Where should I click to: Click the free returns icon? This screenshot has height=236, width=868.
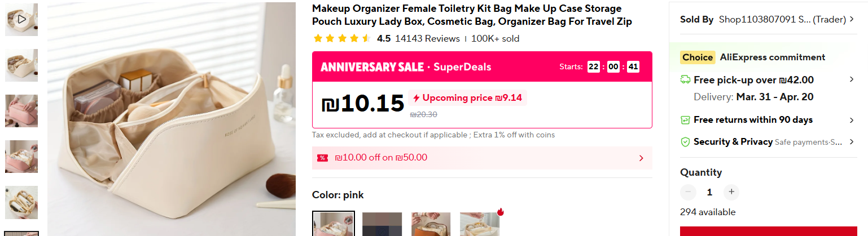coord(685,120)
